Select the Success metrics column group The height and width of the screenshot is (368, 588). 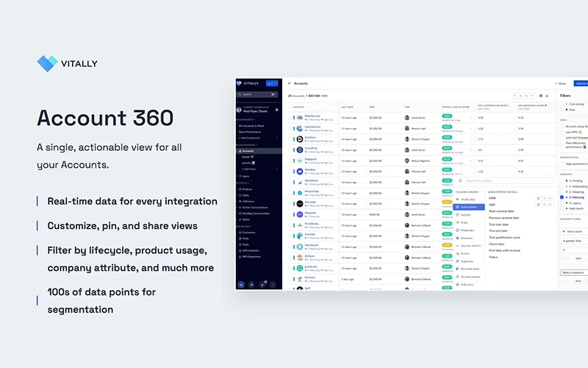(468, 246)
